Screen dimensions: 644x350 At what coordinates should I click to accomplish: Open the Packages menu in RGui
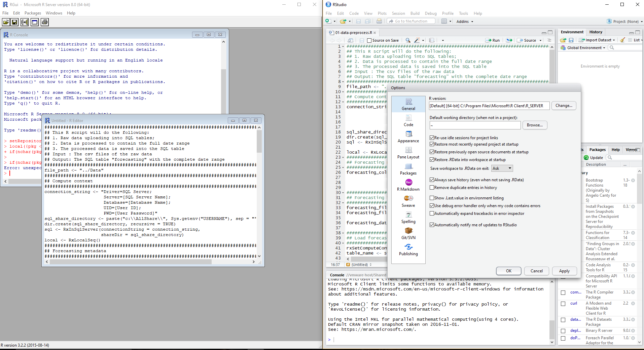[x=33, y=13]
